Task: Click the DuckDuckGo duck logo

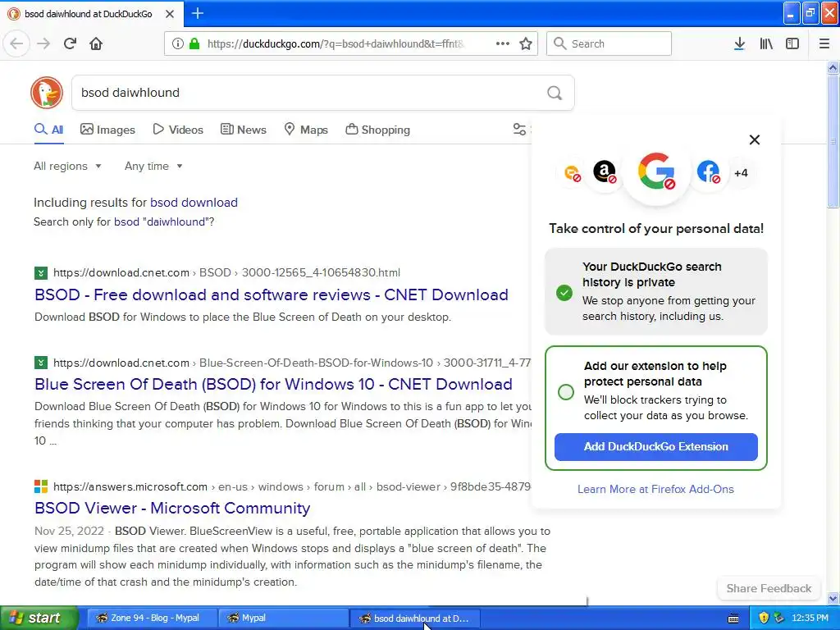Action: pos(47,93)
